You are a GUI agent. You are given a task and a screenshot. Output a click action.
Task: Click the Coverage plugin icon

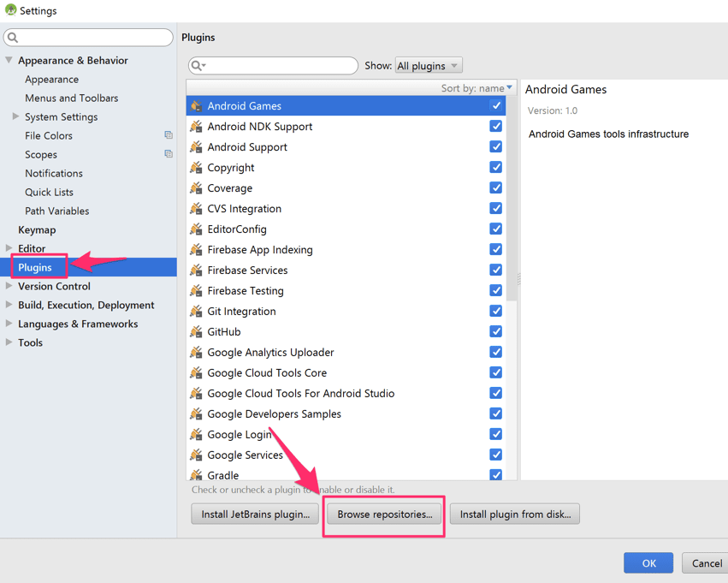click(197, 187)
